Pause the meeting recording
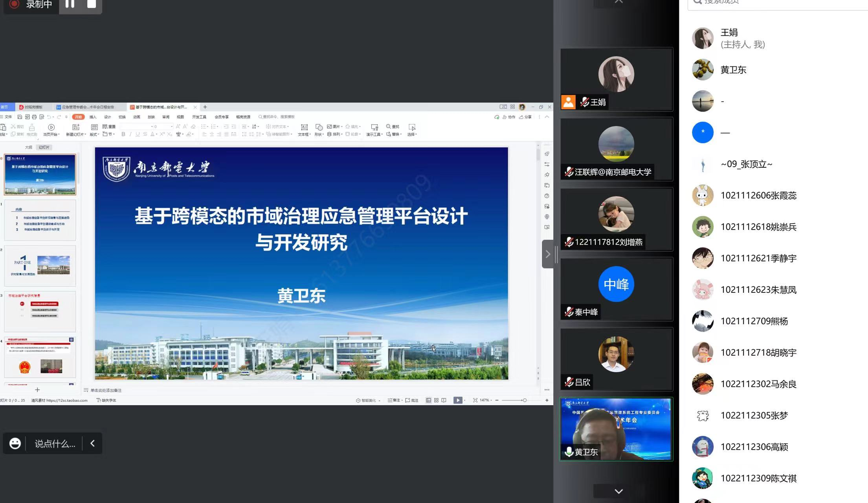This screenshot has height=503, width=868. (70, 4)
